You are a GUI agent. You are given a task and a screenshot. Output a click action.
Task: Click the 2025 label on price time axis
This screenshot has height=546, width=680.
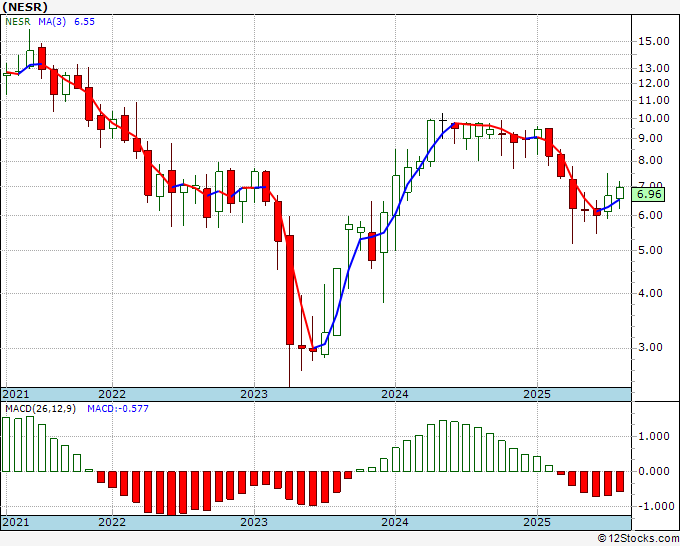pyautogui.click(x=537, y=394)
